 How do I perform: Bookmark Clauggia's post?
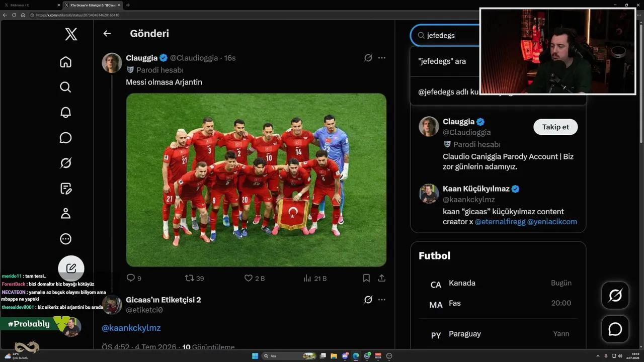pyautogui.click(x=366, y=278)
